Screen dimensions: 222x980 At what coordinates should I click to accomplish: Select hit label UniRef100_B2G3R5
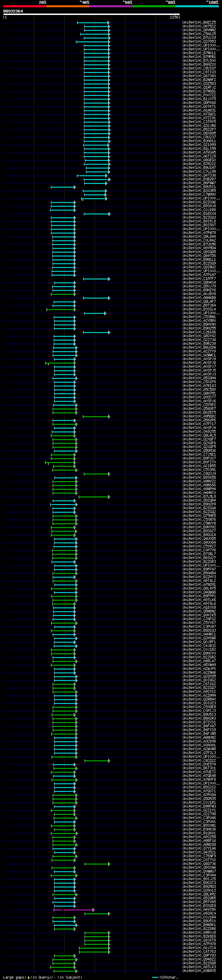199,191
